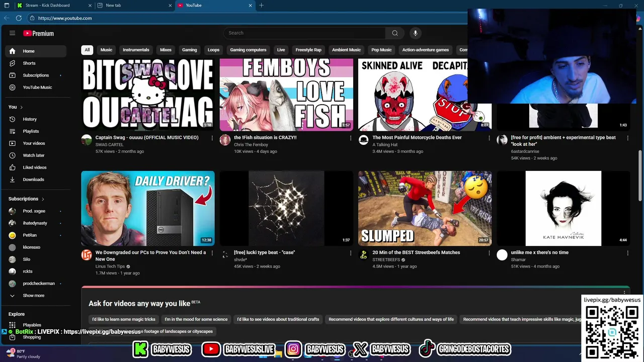Screen dimensions: 644x362
Task: Select the Instrumentals filter chip
Action: click(x=136, y=50)
